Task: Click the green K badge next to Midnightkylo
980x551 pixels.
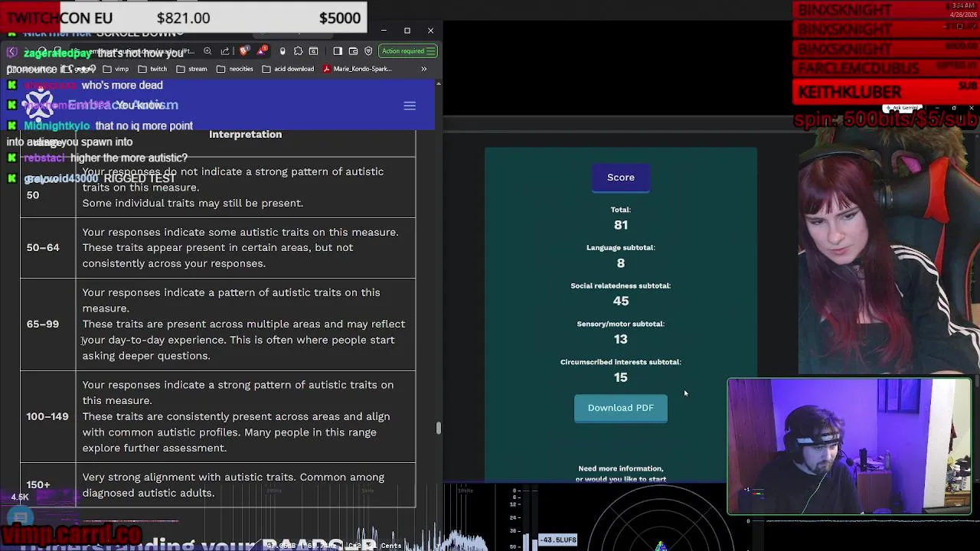Action: [11, 126]
